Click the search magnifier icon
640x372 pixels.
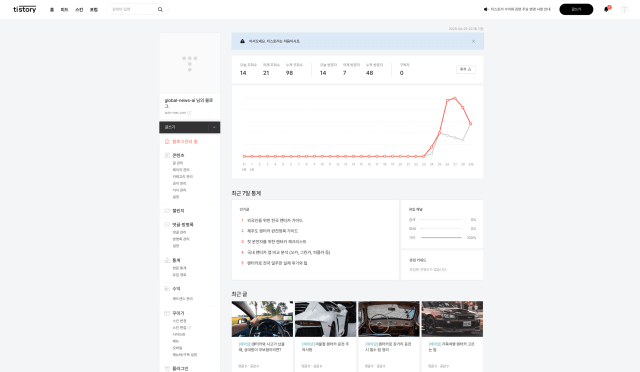160,9
